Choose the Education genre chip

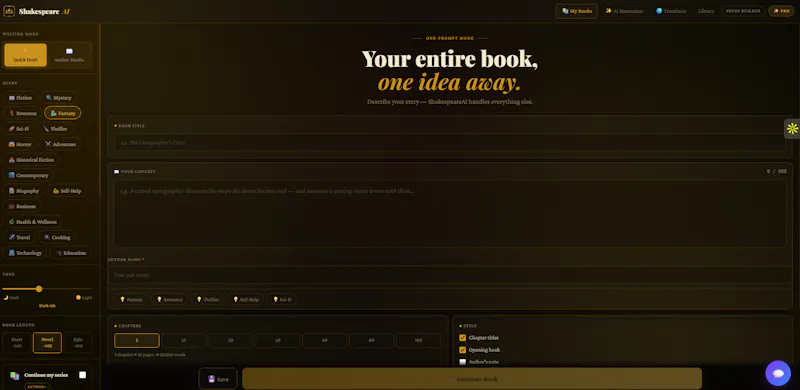click(71, 253)
